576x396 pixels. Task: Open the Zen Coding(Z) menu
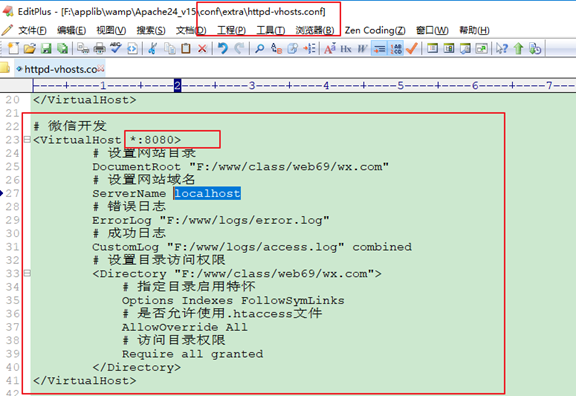(375, 30)
